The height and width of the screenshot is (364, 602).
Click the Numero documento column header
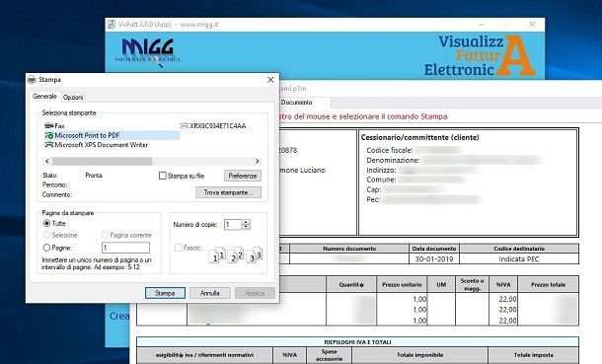coord(349,249)
